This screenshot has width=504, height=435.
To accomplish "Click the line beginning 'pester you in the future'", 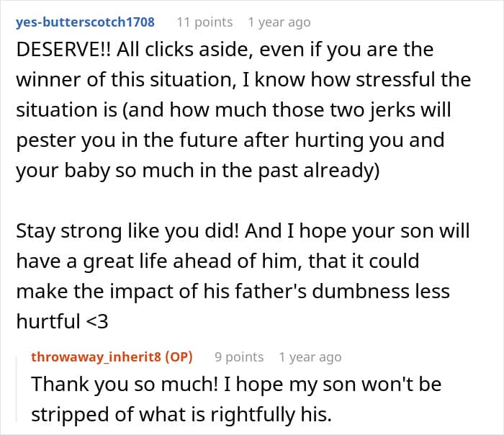I will click(230, 140).
